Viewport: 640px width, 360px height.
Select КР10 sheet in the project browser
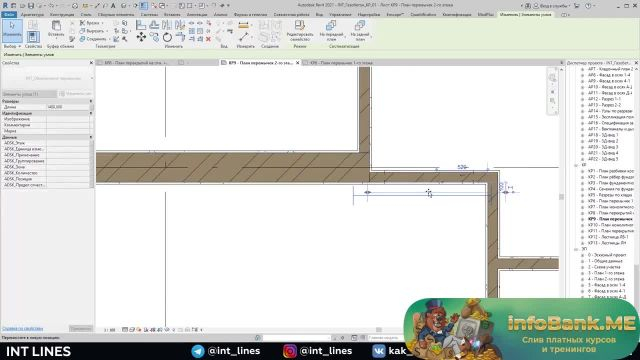point(610,225)
